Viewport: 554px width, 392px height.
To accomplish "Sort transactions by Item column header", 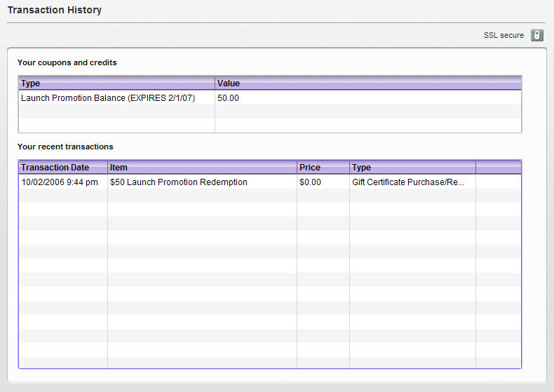I will 202,168.
